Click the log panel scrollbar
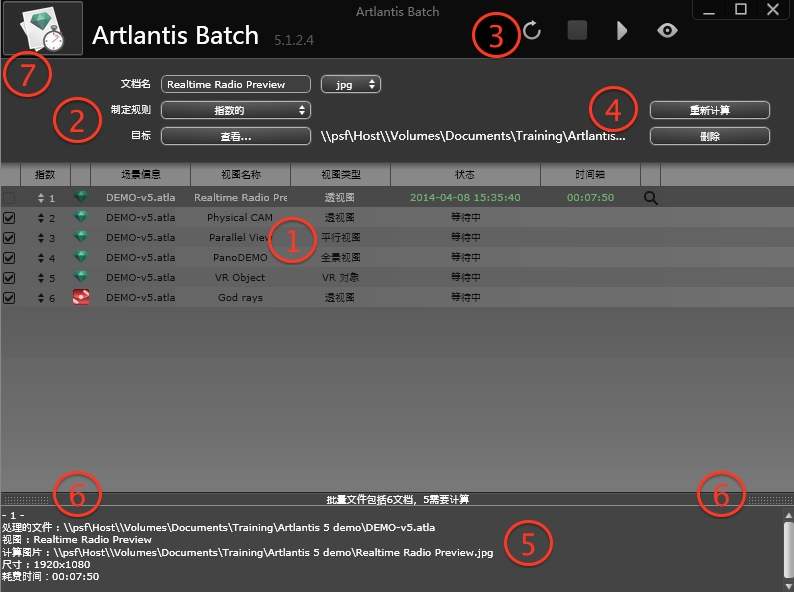794x592 pixels. tap(788, 549)
